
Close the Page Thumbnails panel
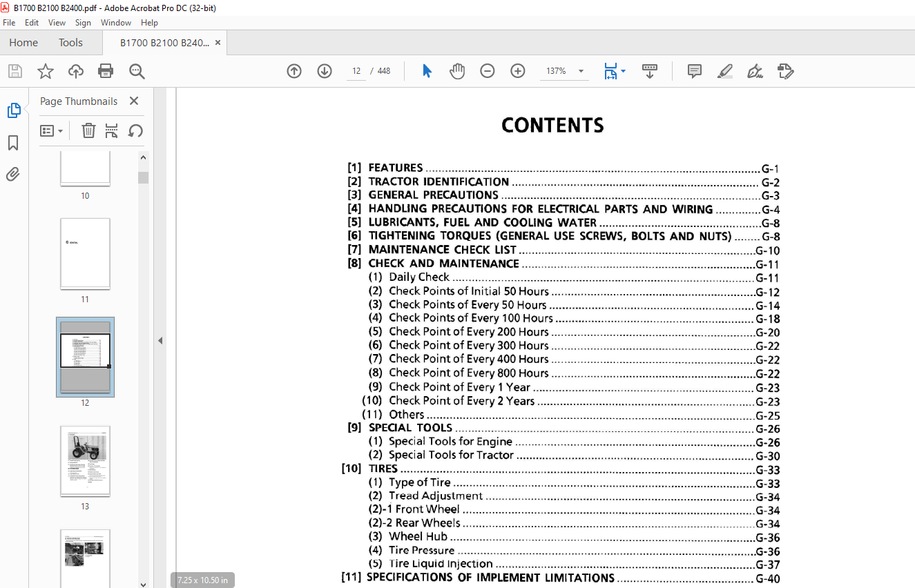134,101
